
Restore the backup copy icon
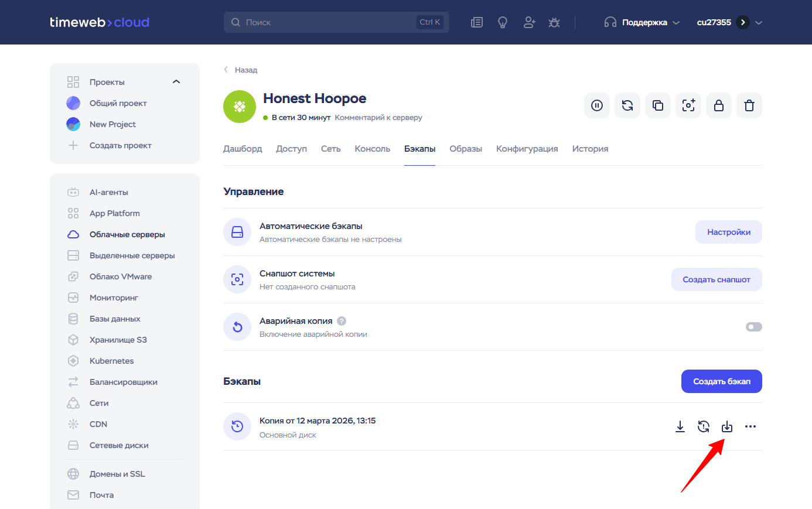pyautogui.click(x=704, y=426)
